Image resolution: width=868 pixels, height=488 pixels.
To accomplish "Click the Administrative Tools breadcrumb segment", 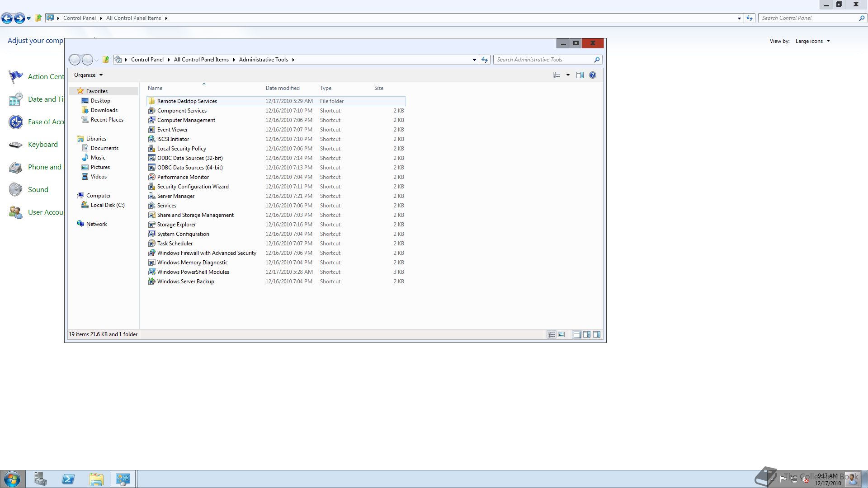I will [x=264, y=60].
